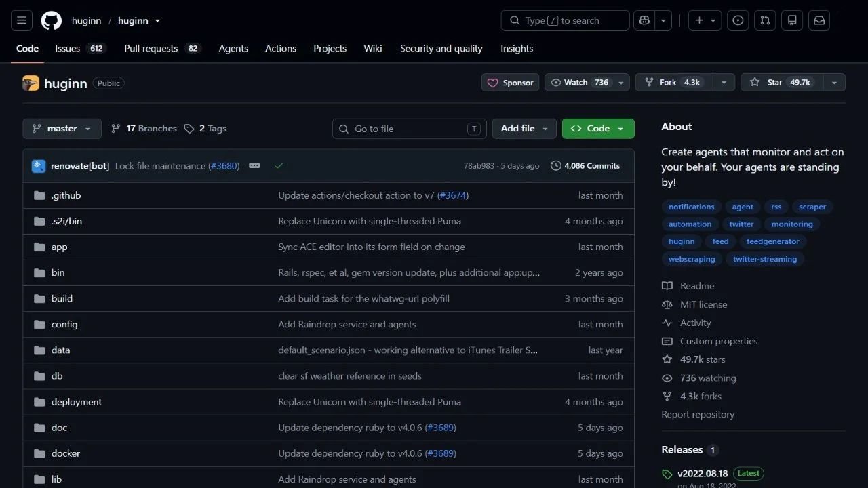Open pull request #3680 link
Image resolution: width=868 pixels, height=488 pixels.
224,166
